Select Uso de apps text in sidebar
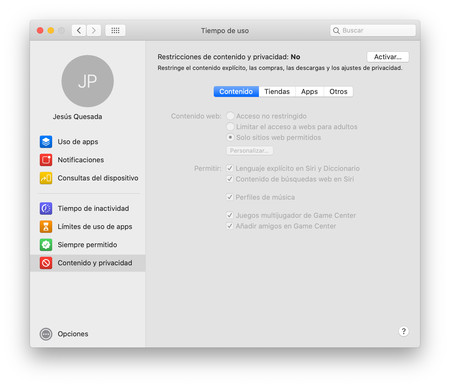The width and height of the screenshot is (450, 387). [x=78, y=142]
